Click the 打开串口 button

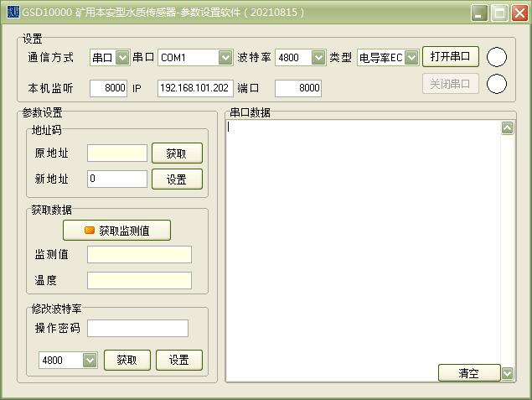(x=451, y=56)
